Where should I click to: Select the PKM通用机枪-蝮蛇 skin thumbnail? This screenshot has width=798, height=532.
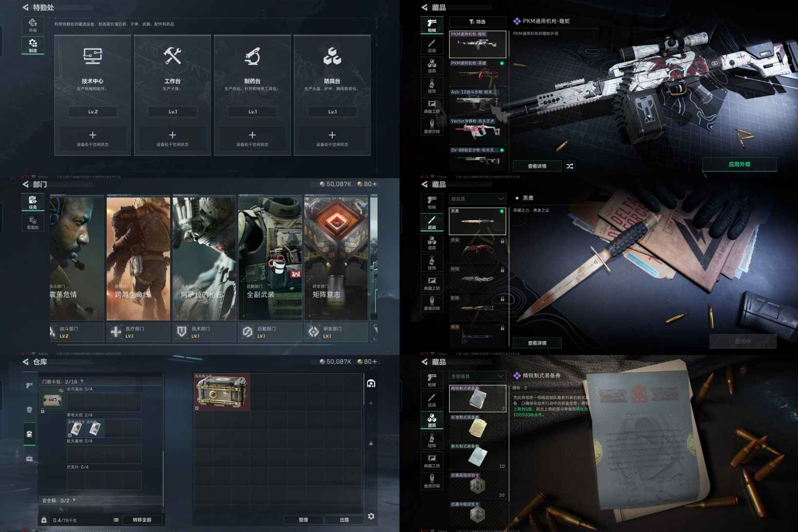coord(477,44)
